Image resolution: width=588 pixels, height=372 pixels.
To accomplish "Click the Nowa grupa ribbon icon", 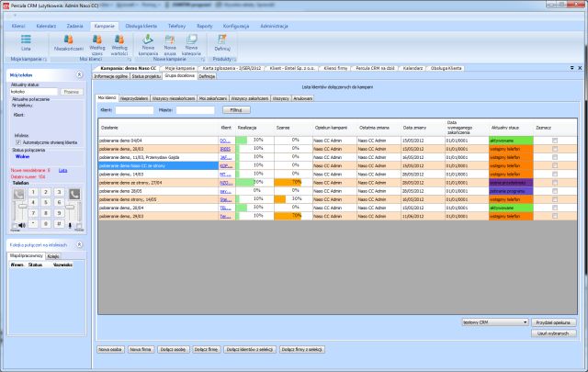I will pyautogui.click(x=170, y=45).
